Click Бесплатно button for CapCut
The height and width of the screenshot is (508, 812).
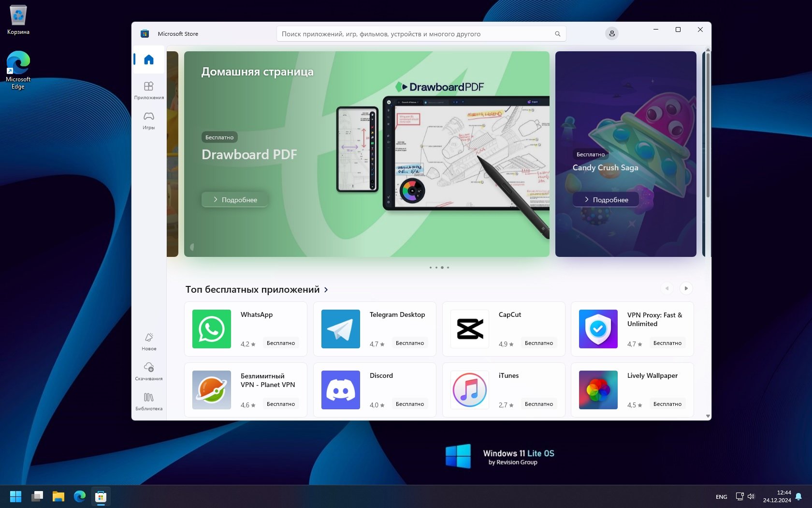pyautogui.click(x=539, y=343)
